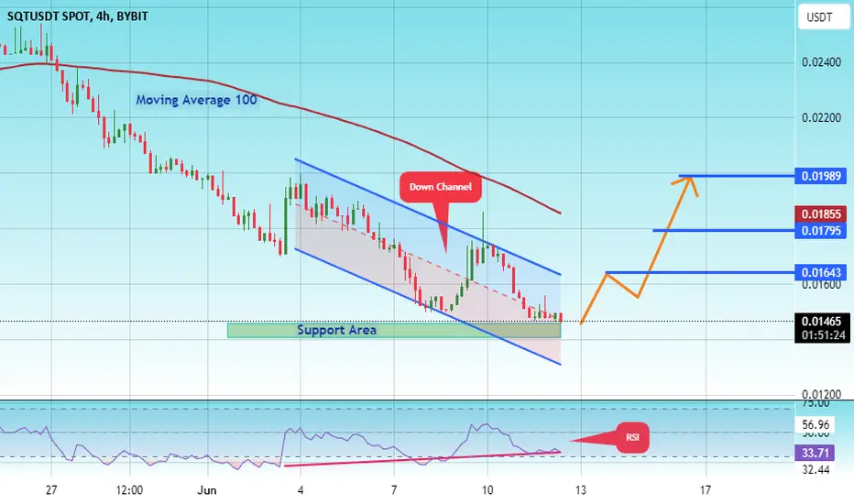Select the SQTUSDT SPOT, 4h, BYBIT title

point(77,16)
